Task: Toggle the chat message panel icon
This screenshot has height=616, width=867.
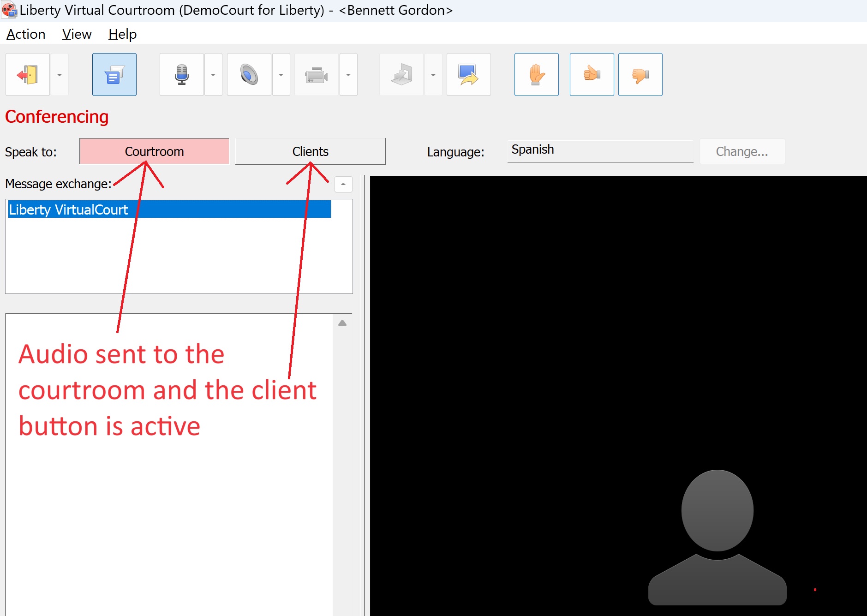Action: click(x=114, y=75)
